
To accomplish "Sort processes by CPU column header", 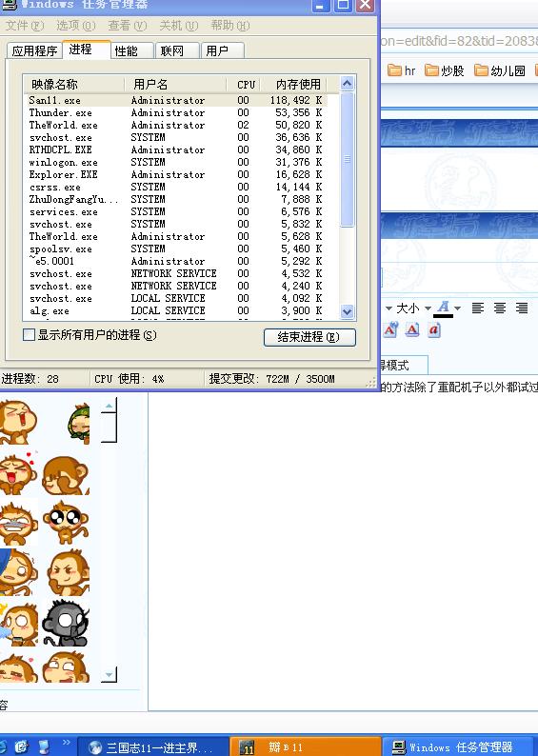I will (x=246, y=85).
